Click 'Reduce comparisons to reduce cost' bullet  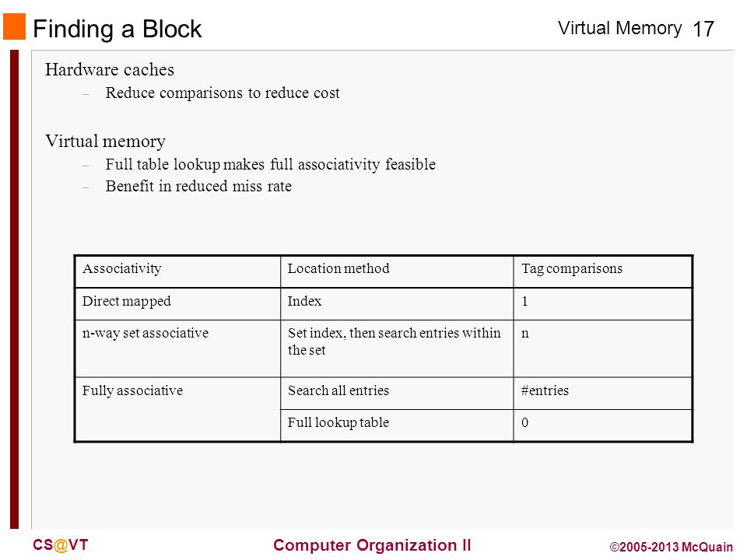[x=223, y=93]
